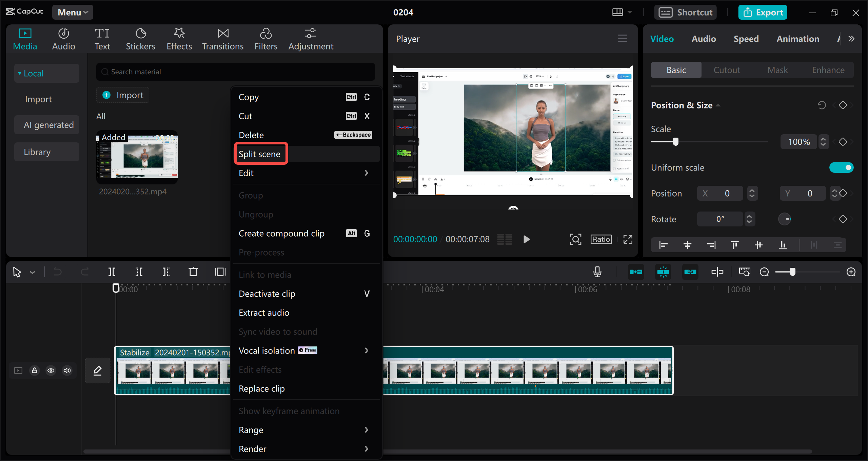Toggle Uniform scale switch off

[x=842, y=167]
